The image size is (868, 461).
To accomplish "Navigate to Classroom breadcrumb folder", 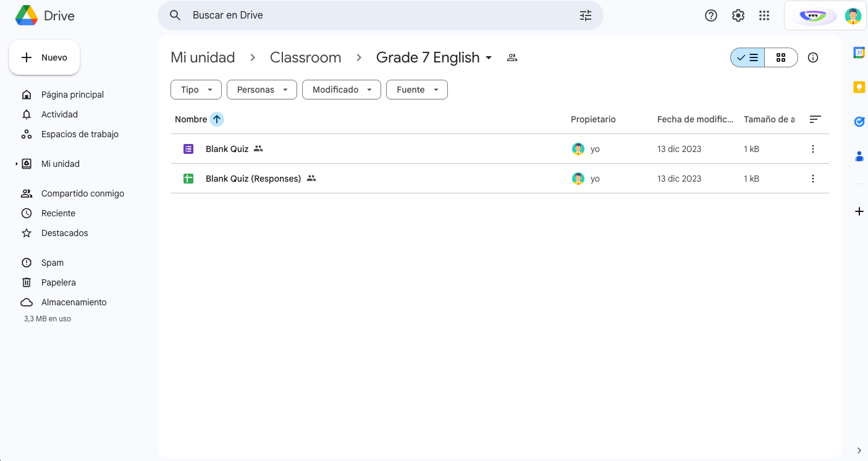I will point(305,57).
